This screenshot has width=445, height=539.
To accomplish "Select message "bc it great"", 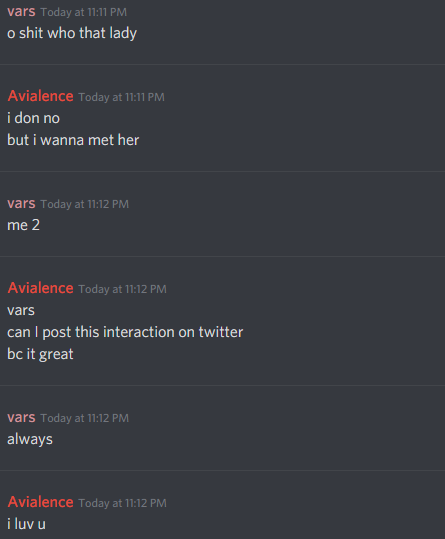I will coord(40,354).
